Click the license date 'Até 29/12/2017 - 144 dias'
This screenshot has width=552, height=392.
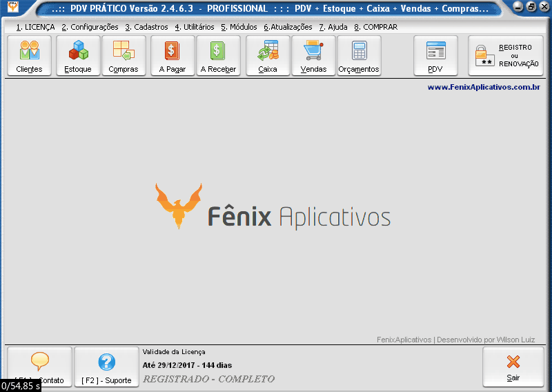(187, 365)
